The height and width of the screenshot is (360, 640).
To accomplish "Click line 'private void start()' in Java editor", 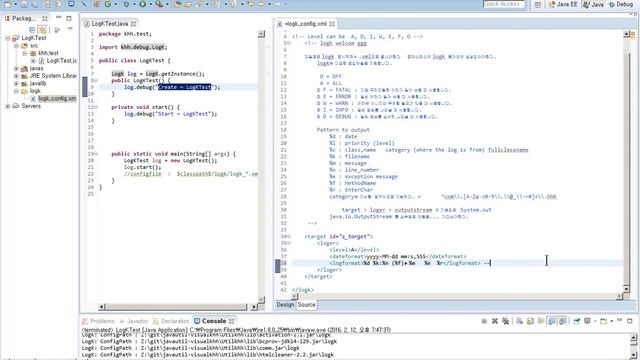I will [x=145, y=107].
